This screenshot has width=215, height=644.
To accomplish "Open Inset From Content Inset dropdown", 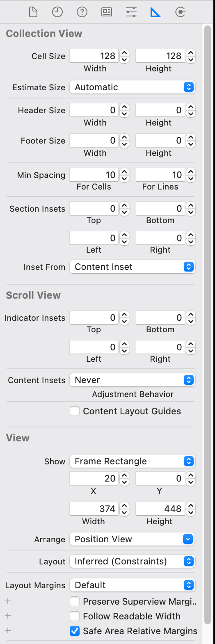I will (133, 267).
